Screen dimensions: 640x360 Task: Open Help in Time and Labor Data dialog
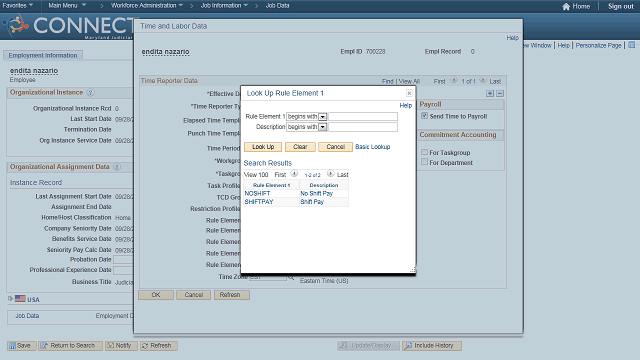[512, 38]
